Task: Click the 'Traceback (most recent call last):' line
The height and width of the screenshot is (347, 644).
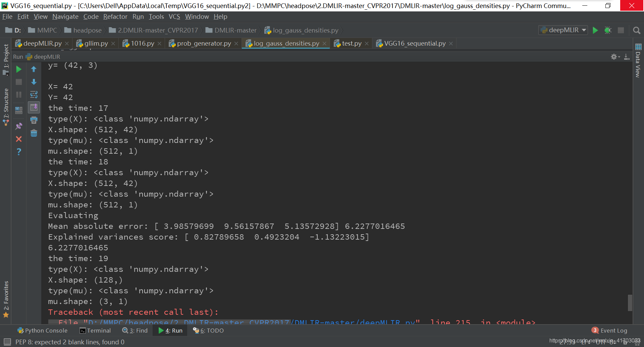Action: [133, 312]
